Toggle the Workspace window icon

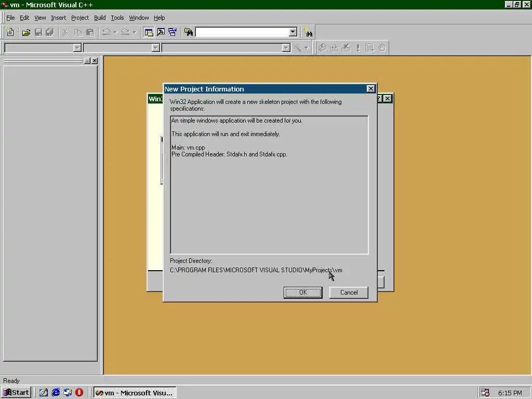[x=149, y=32]
